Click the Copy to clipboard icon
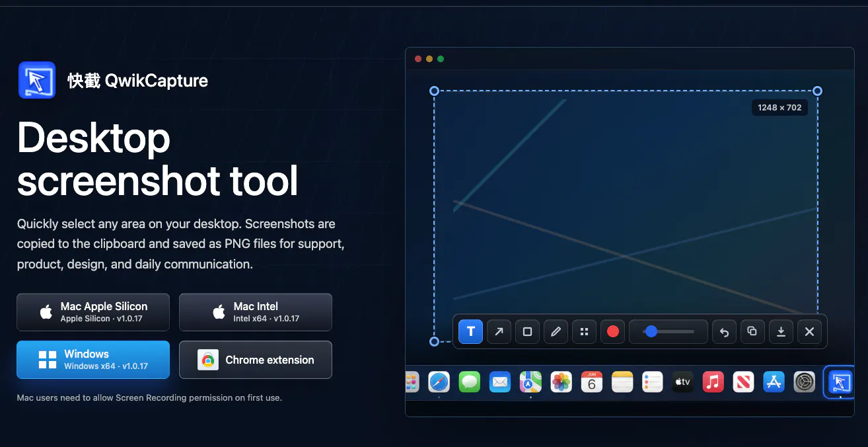868x447 pixels. coord(752,331)
